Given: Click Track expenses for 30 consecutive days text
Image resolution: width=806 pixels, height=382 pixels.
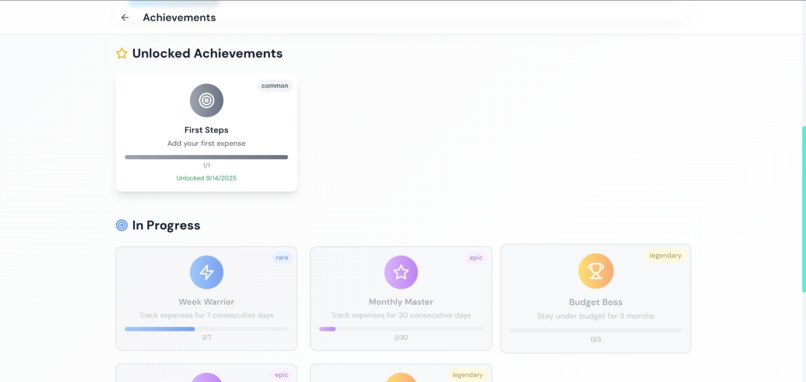Looking at the screenshot, I should click(401, 315).
